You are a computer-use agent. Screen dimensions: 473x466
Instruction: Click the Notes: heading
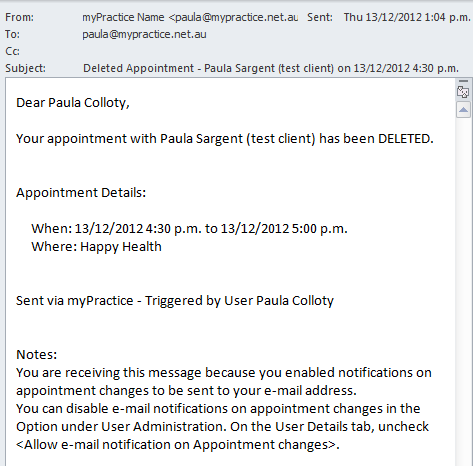[37, 355]
